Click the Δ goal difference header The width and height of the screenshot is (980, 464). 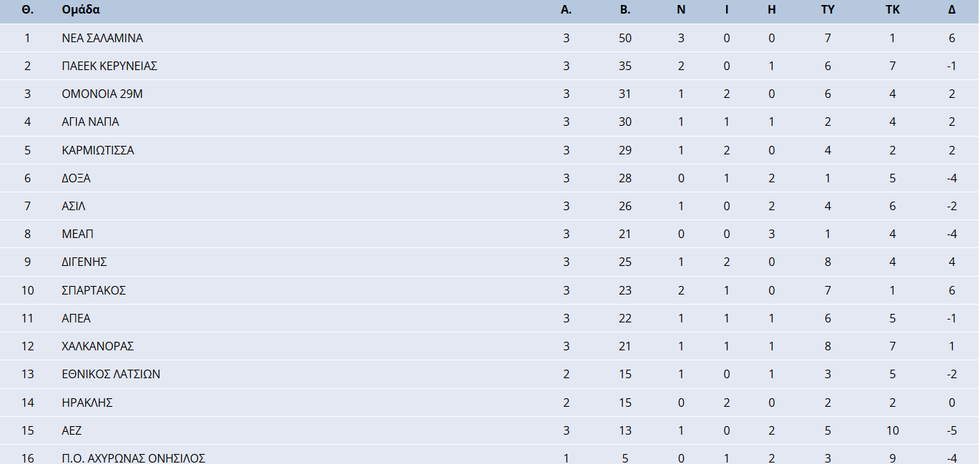click(x=951, y=10)
